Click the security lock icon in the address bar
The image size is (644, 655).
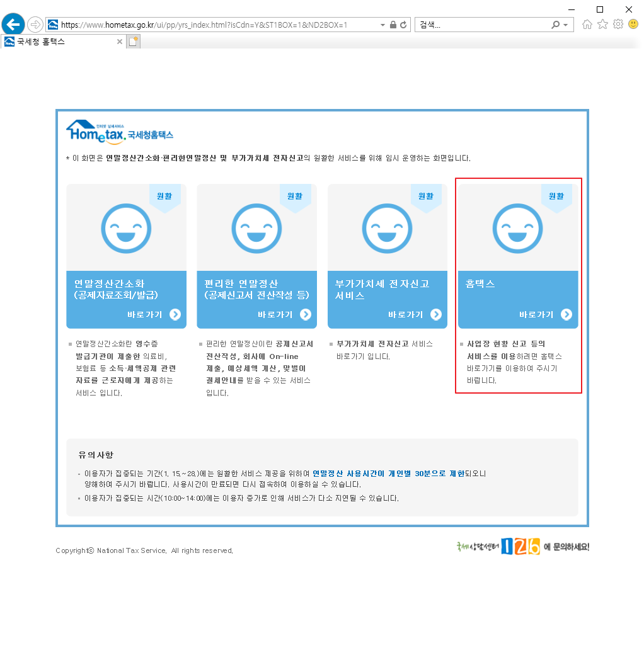[x=393, y=25]
